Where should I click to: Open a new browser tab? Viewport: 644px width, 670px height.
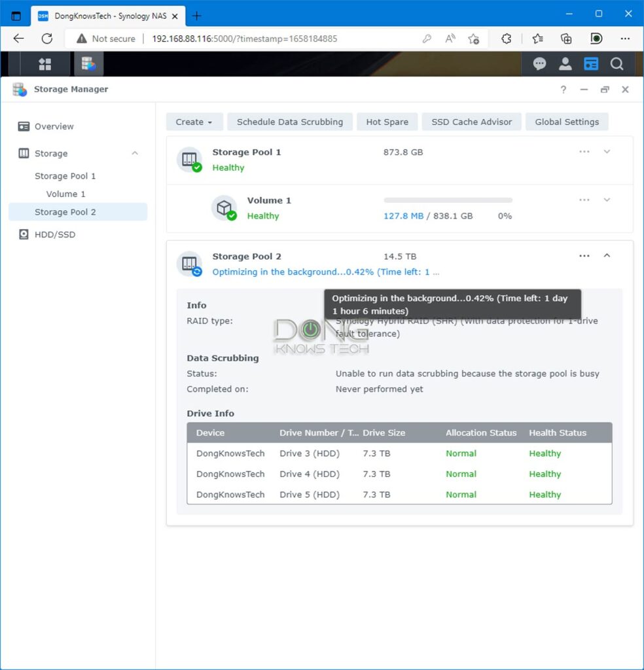(x=196, y=16)
